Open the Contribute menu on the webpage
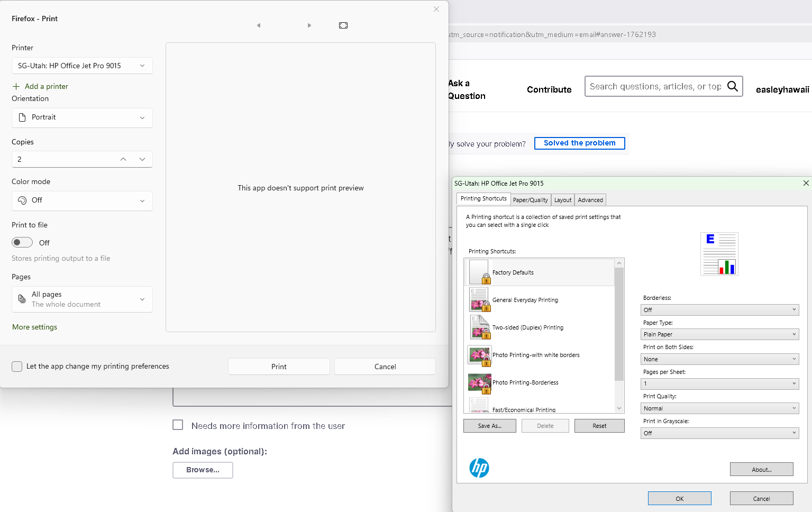This screenshot has height=512, width=812. pos(549,90)
